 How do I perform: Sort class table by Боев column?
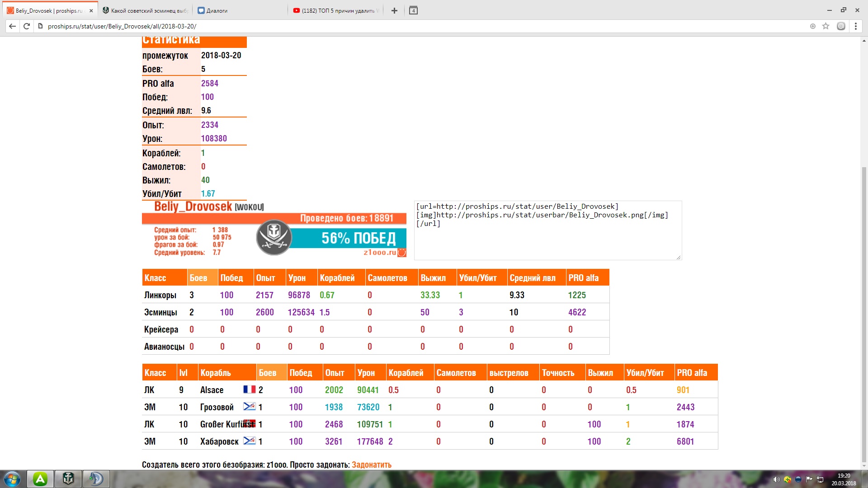coord(198,278)
